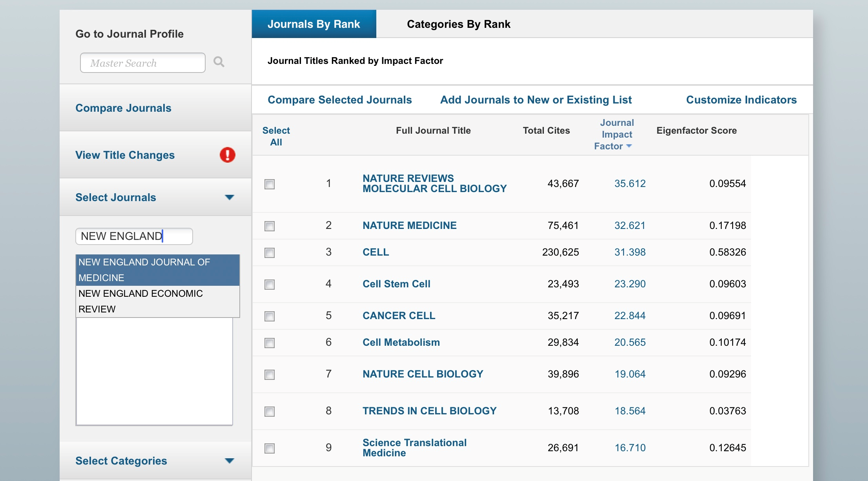Tick checkbox for Nature Reviews Molecular Cell Biology

pyautogui.click(x=270, y=184)
